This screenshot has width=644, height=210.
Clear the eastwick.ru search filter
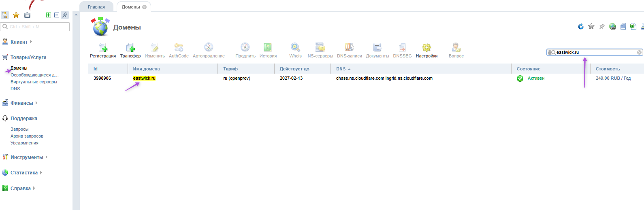tap(640, 53)
